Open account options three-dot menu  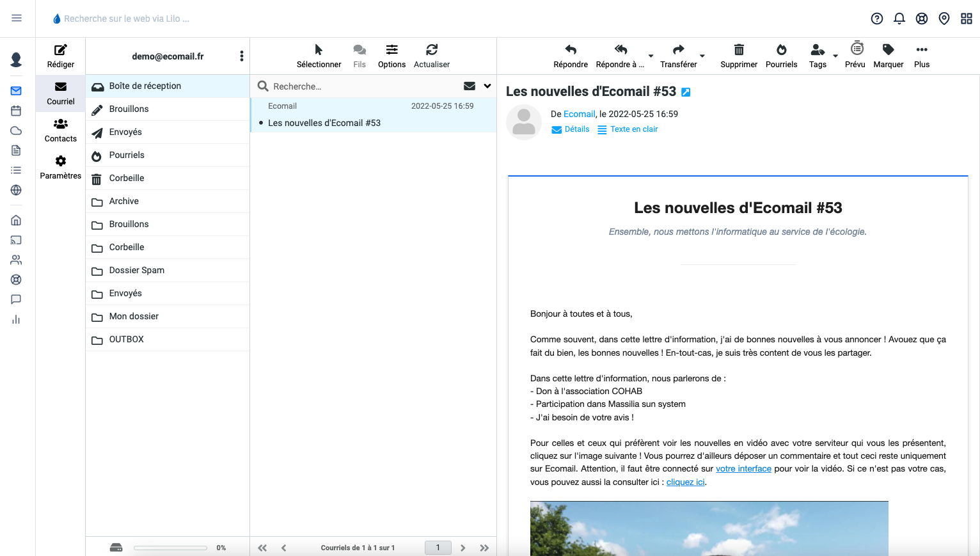click(242, 56)
